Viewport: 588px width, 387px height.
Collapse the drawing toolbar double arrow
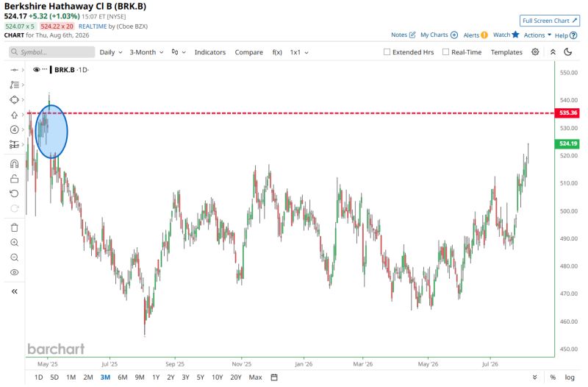point(14,291)
